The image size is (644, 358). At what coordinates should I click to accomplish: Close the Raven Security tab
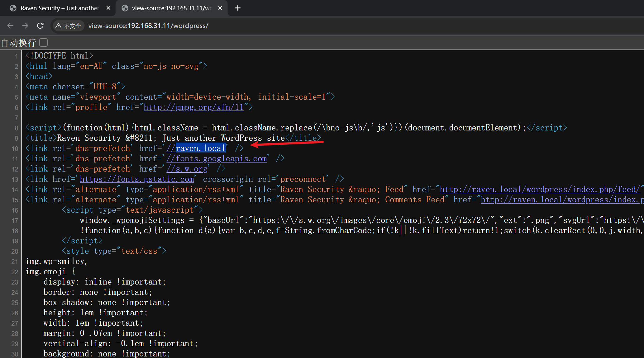point(108,8)
